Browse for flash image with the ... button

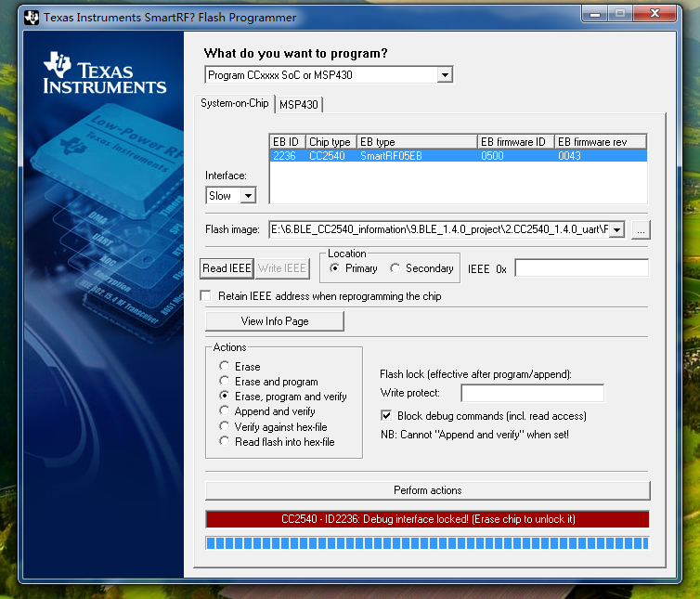pos(641,230)
